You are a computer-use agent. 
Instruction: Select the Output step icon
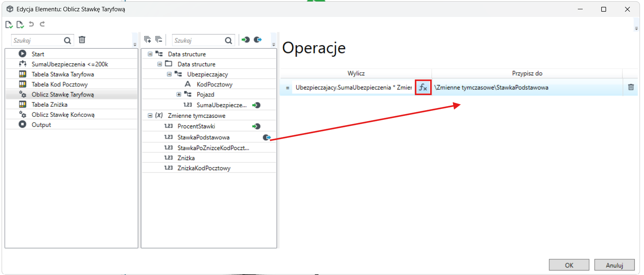coord(23,124)
